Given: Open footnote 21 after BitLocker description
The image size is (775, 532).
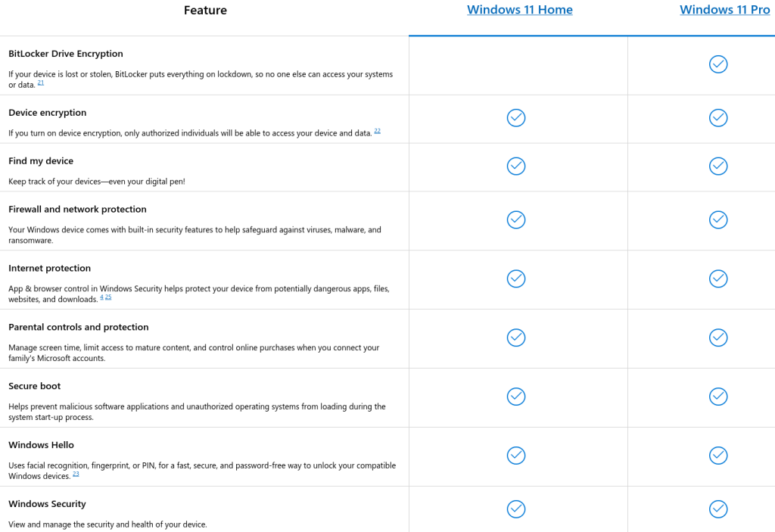Looking at the screenshot, I should click(x=41, y=83).
